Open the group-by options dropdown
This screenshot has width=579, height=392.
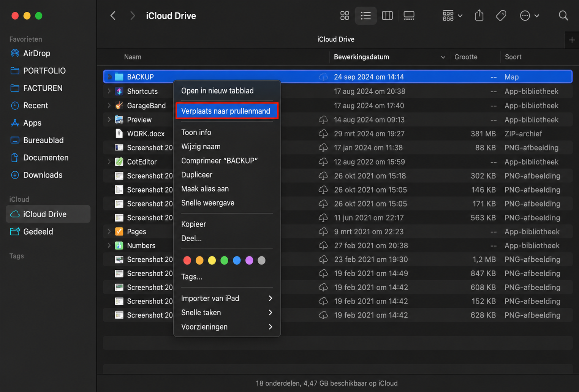[452, 16]
